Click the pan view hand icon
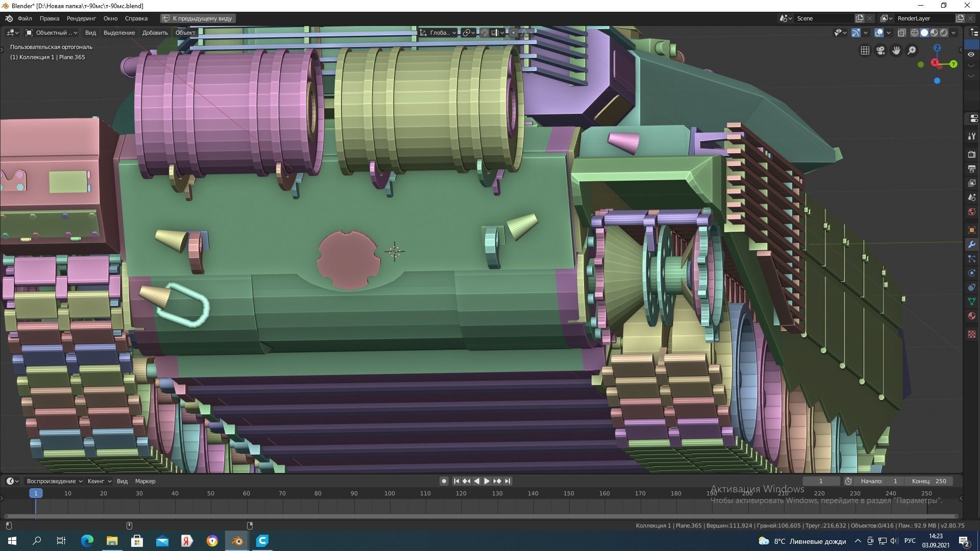 tap(896, 51)
